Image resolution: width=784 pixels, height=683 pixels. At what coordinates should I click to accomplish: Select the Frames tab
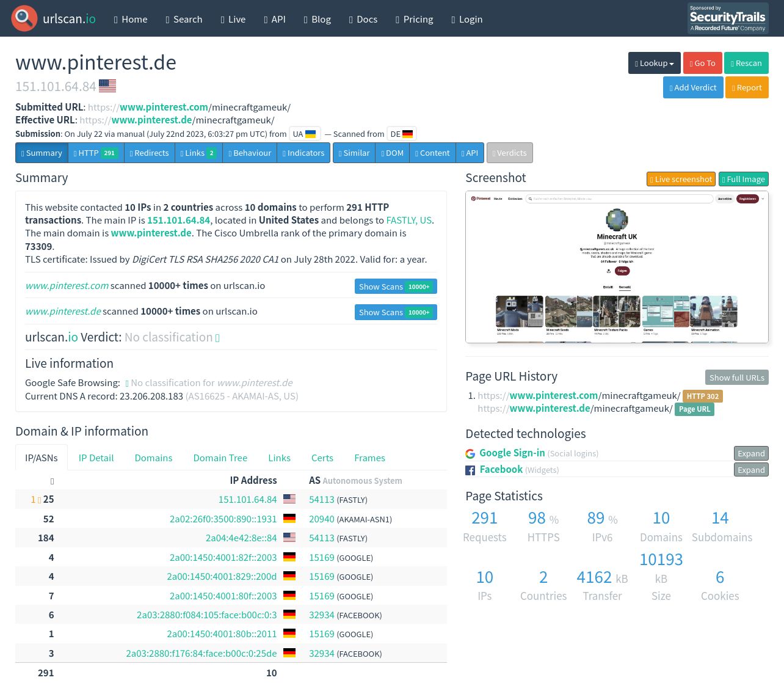[369, 458]
